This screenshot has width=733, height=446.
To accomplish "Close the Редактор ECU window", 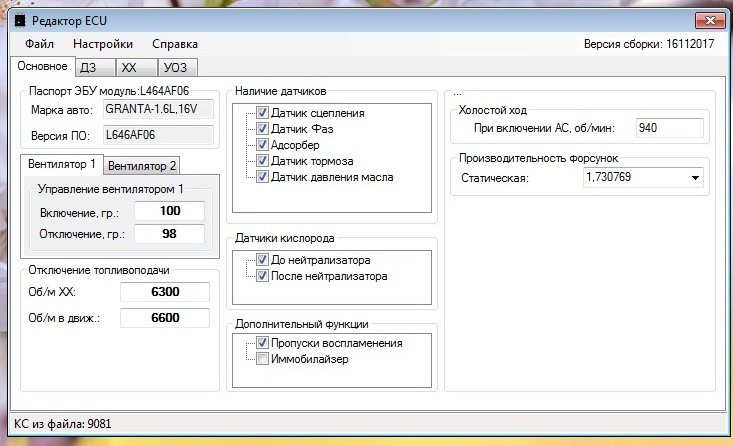I will coord(710,21).
